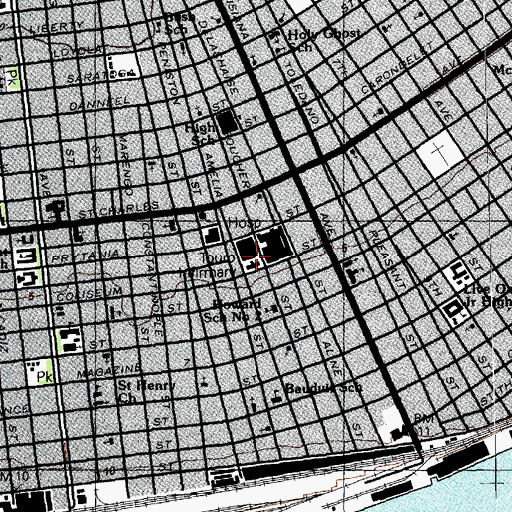Image resolution: width=512 pixels, height=512 pixels.
Task: Select the BM 11 benchmark label
Action: coord(424,425)
